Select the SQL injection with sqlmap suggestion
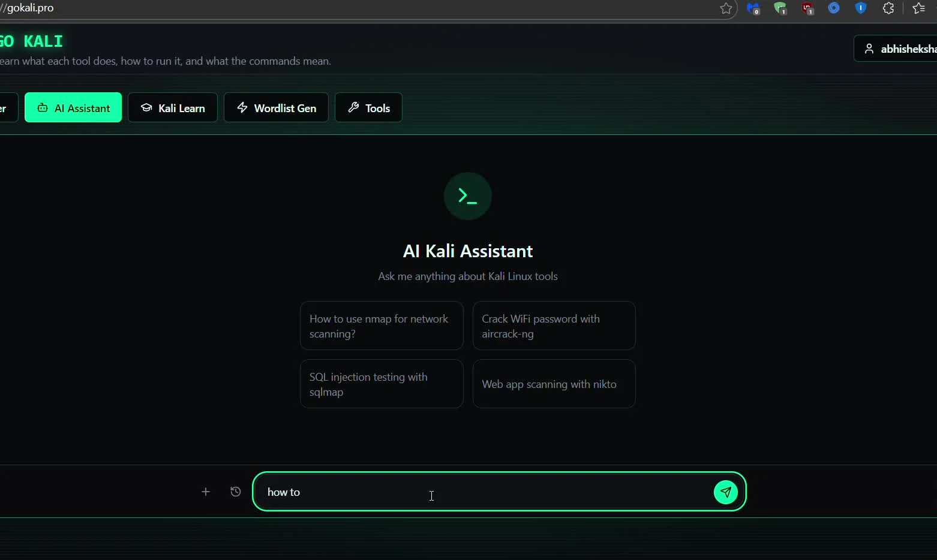The image size is (937, 560). (x=382, y=384)
